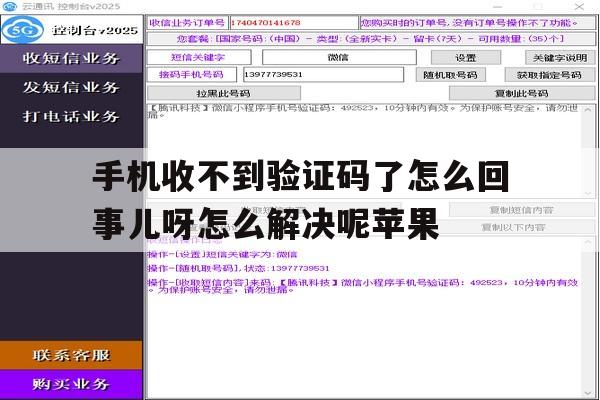Open the 打电话业务 menu item
Image resolution: width=600 pixels, height=400 pixels.
tap(71, 116)
